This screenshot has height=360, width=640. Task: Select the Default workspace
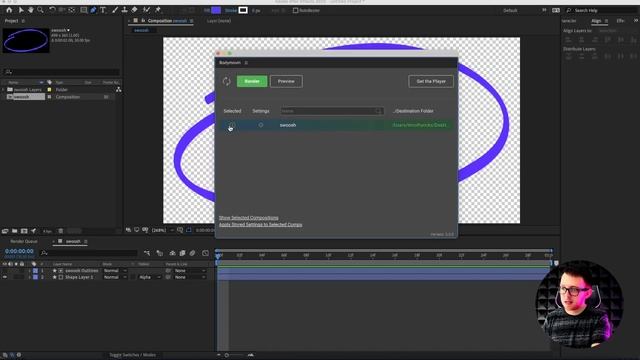[x=510, y=11]
